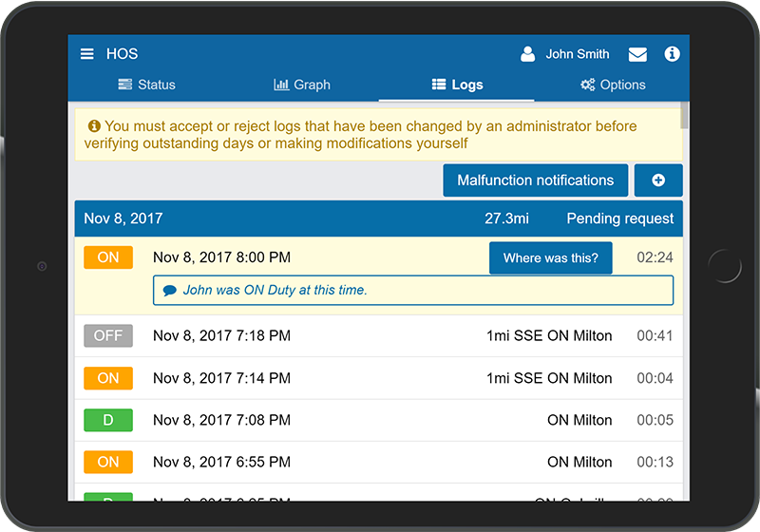Open Malfunction notifications
Viewport: 760px width, 532px height.
click(535, 180)
